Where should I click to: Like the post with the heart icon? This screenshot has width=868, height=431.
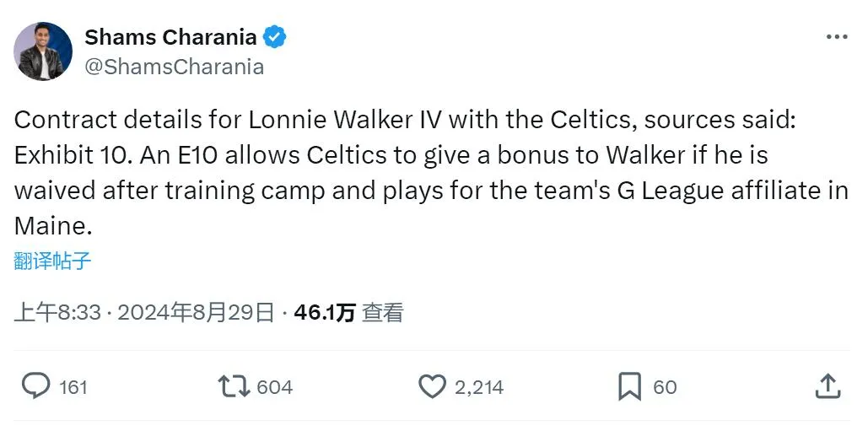(x=432, y=386)
